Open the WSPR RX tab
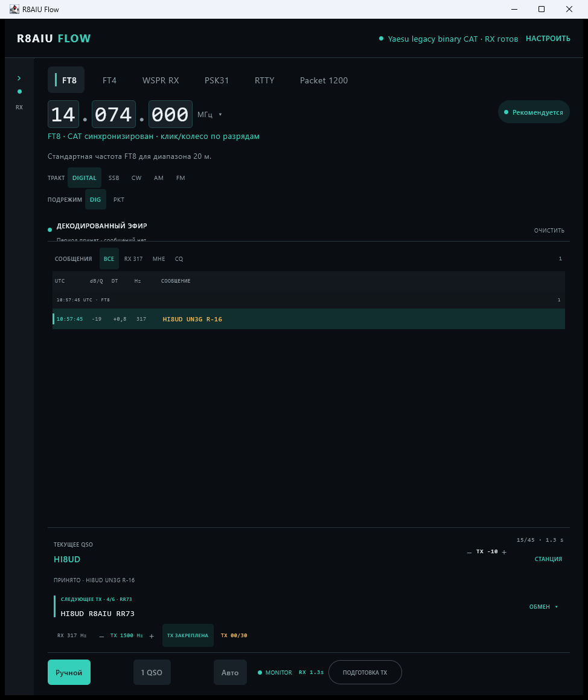Image resolution: width=588 pixels, height=700 pixels. point(161,80)
